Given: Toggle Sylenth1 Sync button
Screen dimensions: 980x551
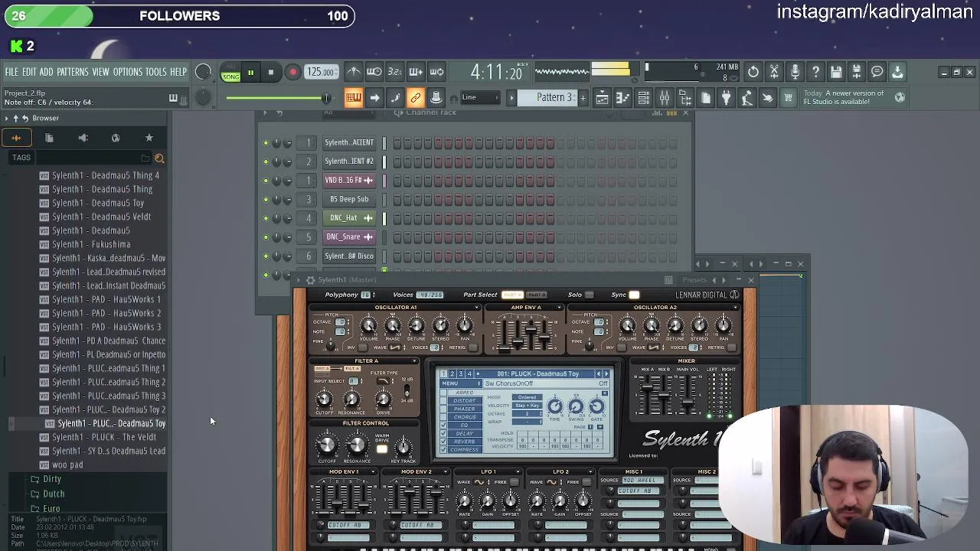Looking at the screenshot, I should (634, 295).
